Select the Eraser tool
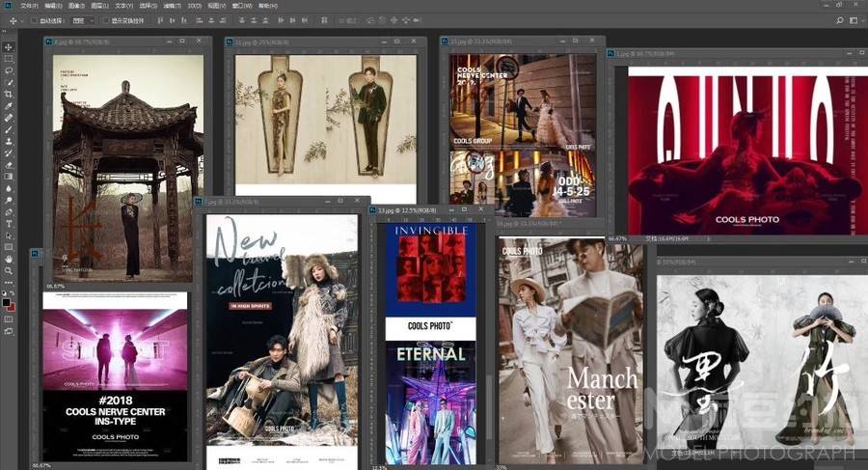The height and width of the screenshot is (470, 868). pyautogui.click(x=9, y=165)
